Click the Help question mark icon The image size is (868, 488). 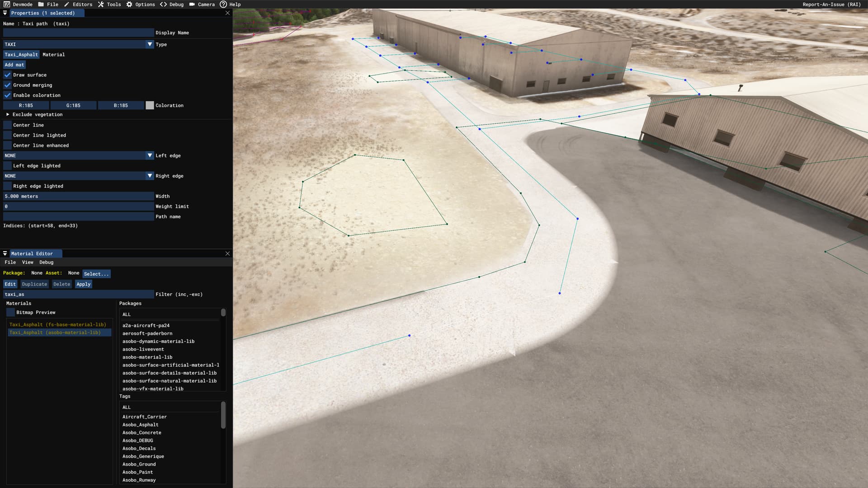coord(223,5)
